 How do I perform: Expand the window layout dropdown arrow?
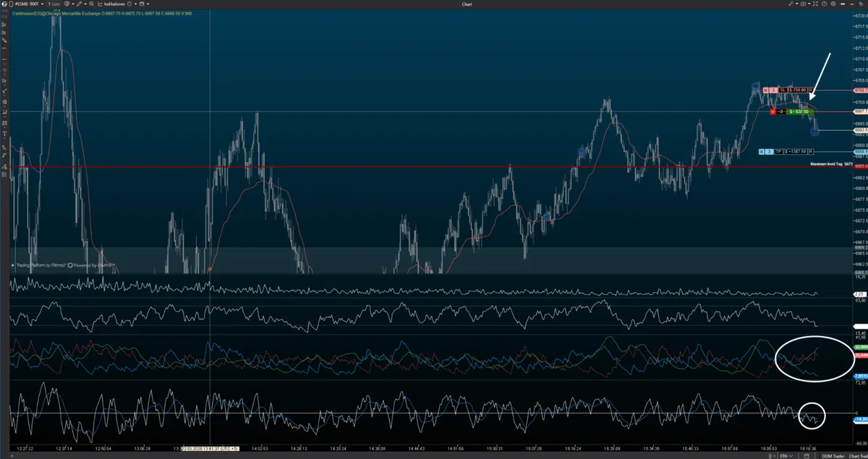[148, 4]
